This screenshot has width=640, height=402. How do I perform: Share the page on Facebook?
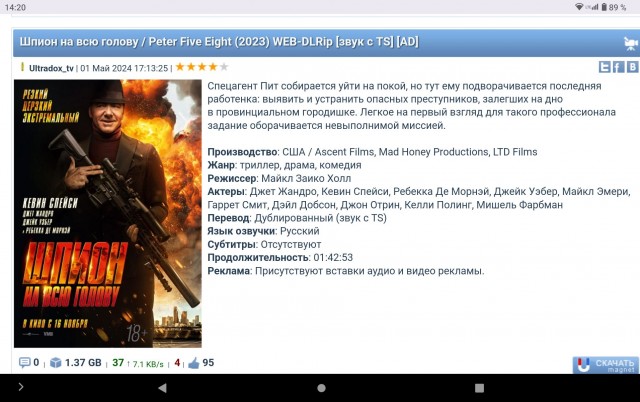[x=618, y=67]
